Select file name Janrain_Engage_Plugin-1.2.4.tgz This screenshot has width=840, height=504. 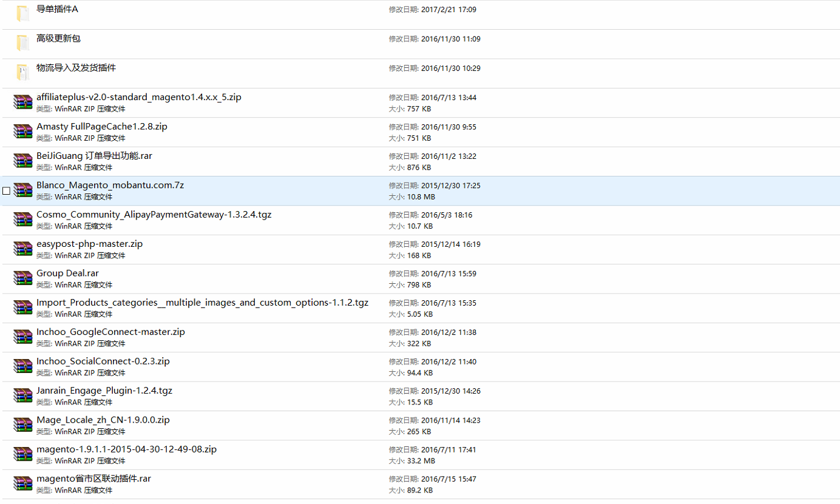[104, 391]
